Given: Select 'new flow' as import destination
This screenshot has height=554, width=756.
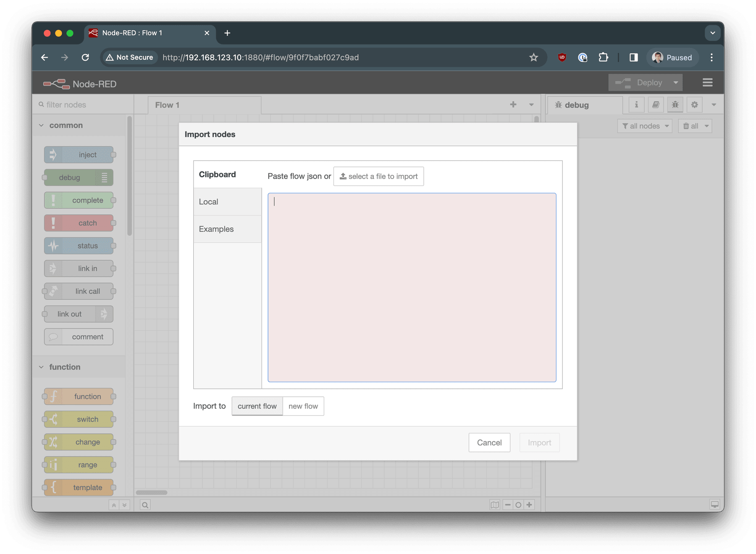Looking at the screenshot, I should coord(303,406).
